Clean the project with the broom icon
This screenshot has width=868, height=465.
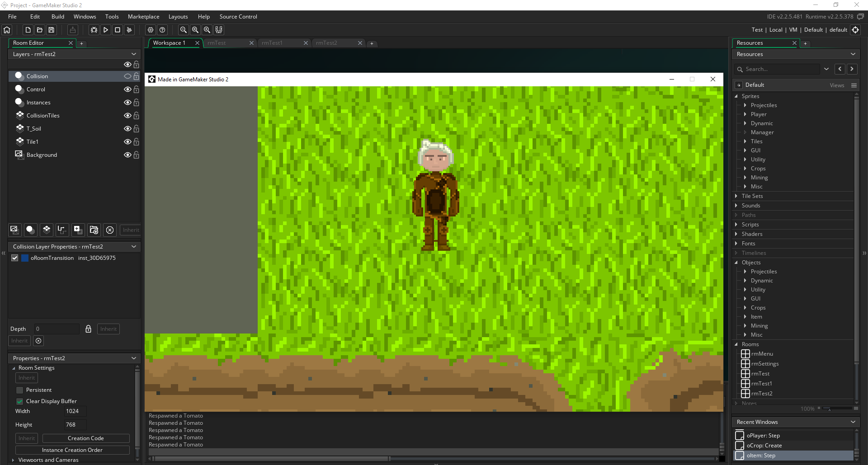click(x=129, y=30)
